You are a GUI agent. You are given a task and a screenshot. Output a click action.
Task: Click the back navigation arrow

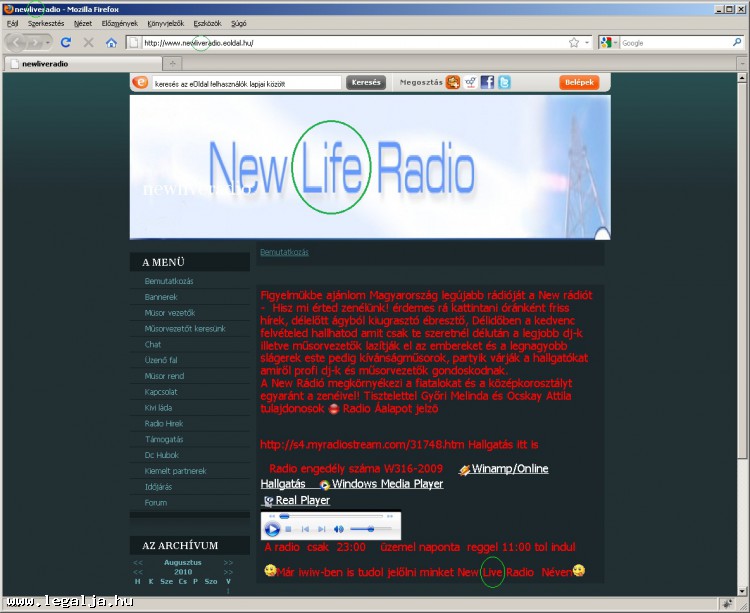click(x=17, y=43)
